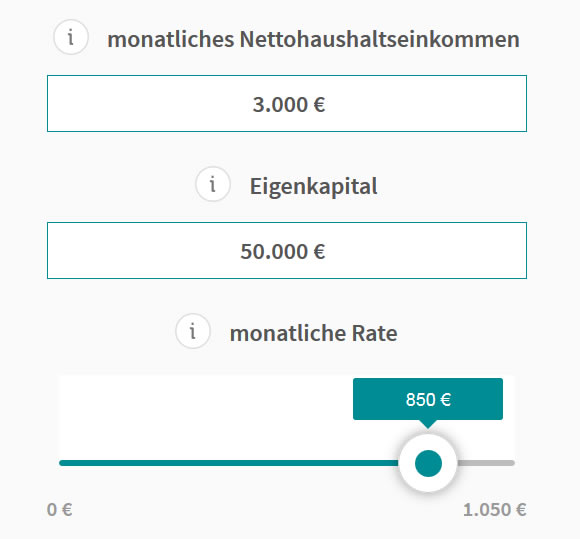Click the 50.000 number in Eigenkapital box
Viewport: 580px width, 539px height.
[274, 252]
